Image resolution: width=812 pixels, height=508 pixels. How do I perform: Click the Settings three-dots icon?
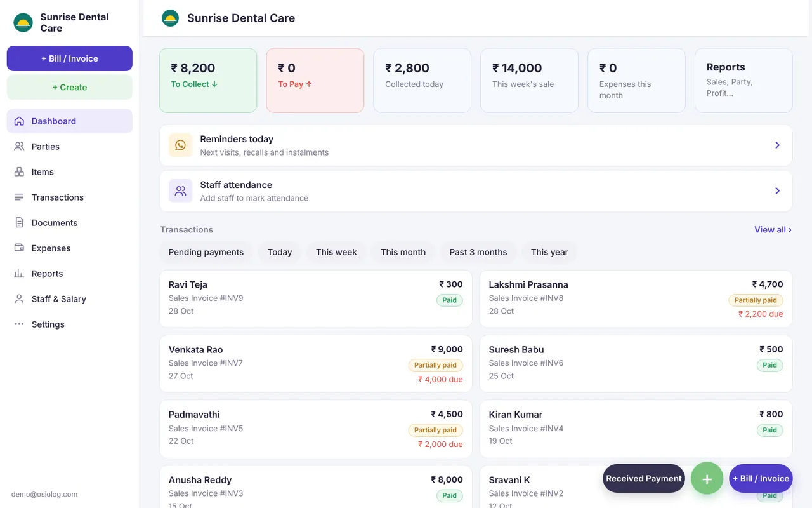(19, 324)
